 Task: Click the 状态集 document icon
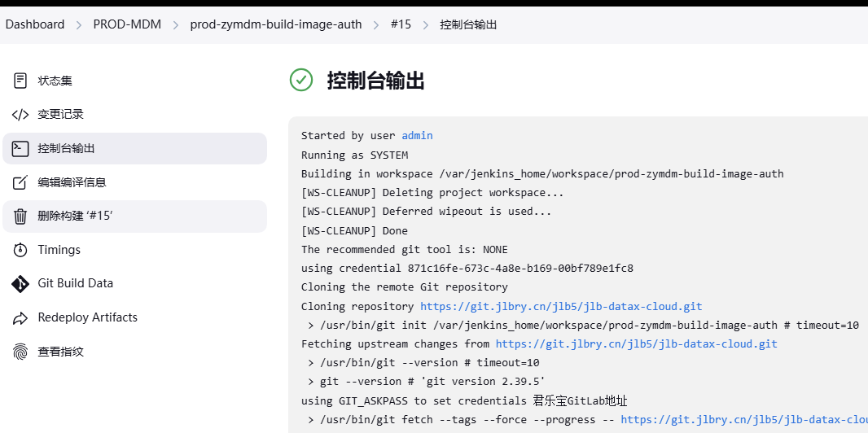(x=20, y=81)
